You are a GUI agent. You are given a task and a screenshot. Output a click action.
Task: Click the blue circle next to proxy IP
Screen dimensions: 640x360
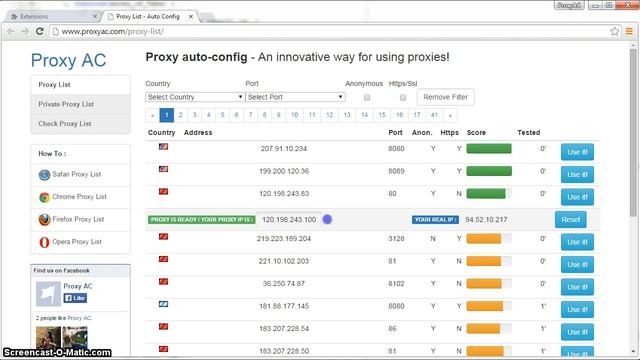327,220
